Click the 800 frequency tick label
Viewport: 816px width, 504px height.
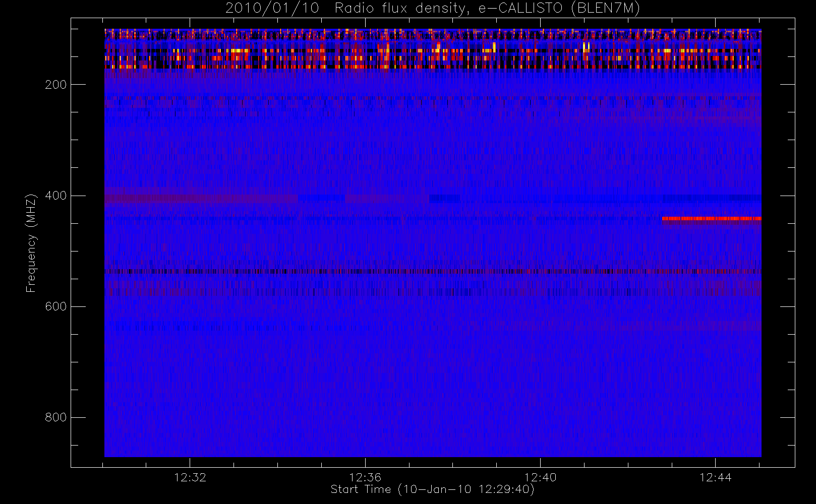(x=56, y=417)
